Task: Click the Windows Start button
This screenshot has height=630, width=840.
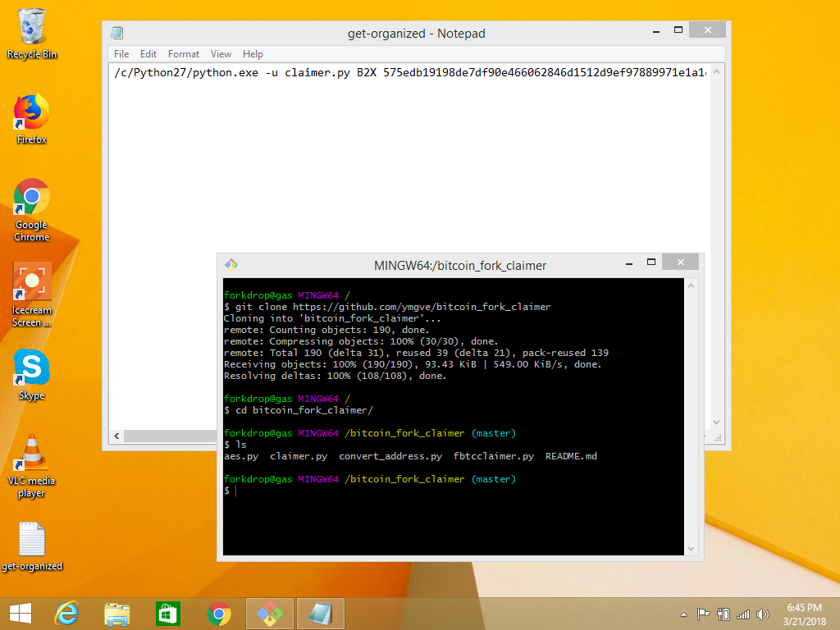Action: [20, 614]
